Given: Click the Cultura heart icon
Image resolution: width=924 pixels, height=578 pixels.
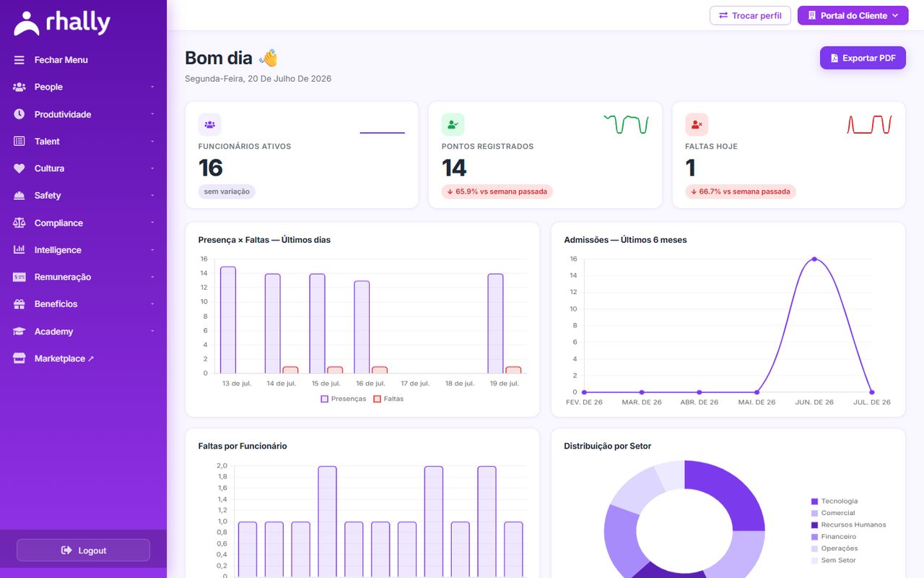Looking at the screenshot, I should [x=19, y=168].
